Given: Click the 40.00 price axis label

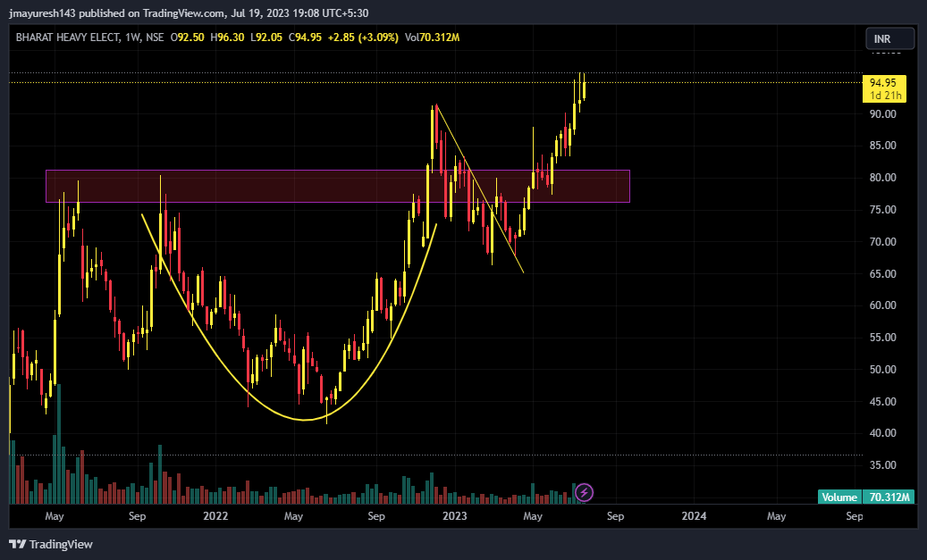Looking at the screenshot, I should tap(882, 433).
